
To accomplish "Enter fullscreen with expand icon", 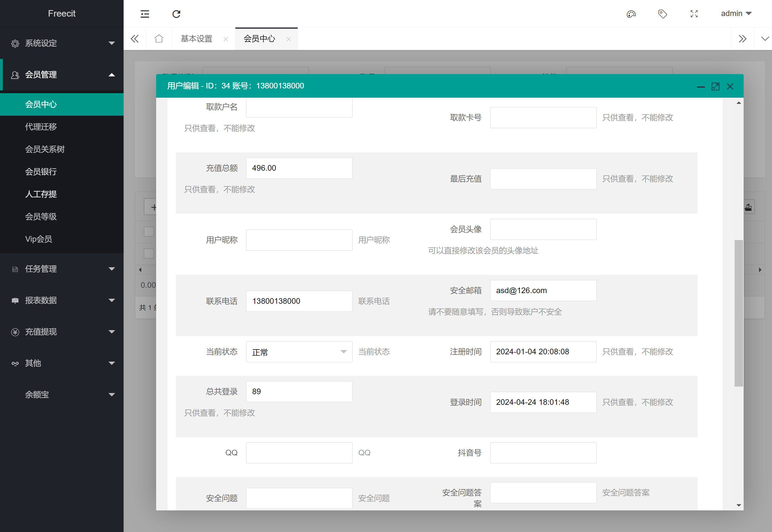I will coord(694,14).
